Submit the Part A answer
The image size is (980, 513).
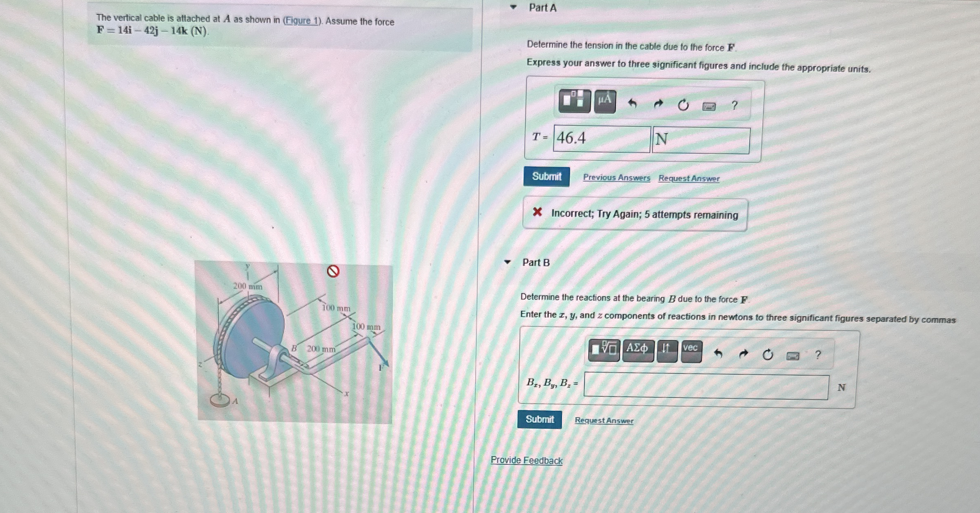(546, 177)
